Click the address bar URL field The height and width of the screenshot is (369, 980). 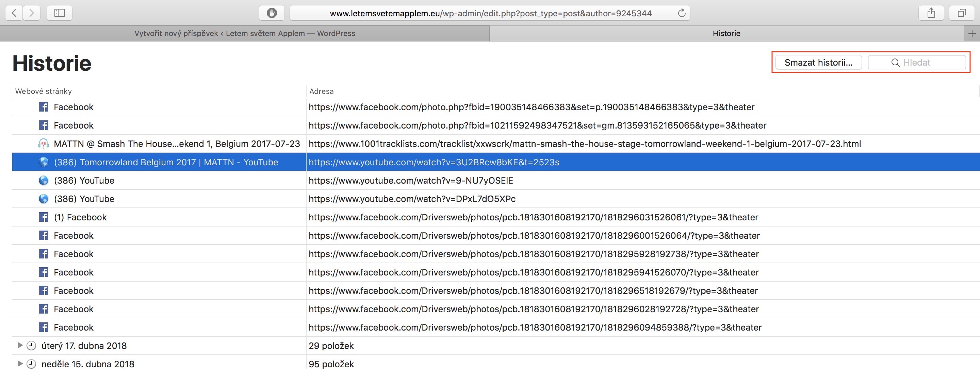pyautogui.click(x=490, y=13)
